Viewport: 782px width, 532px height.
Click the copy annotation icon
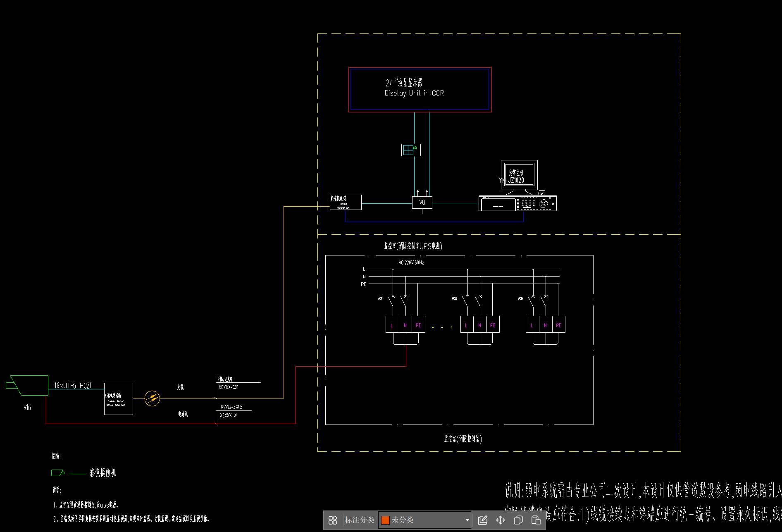tap(518, 520)
